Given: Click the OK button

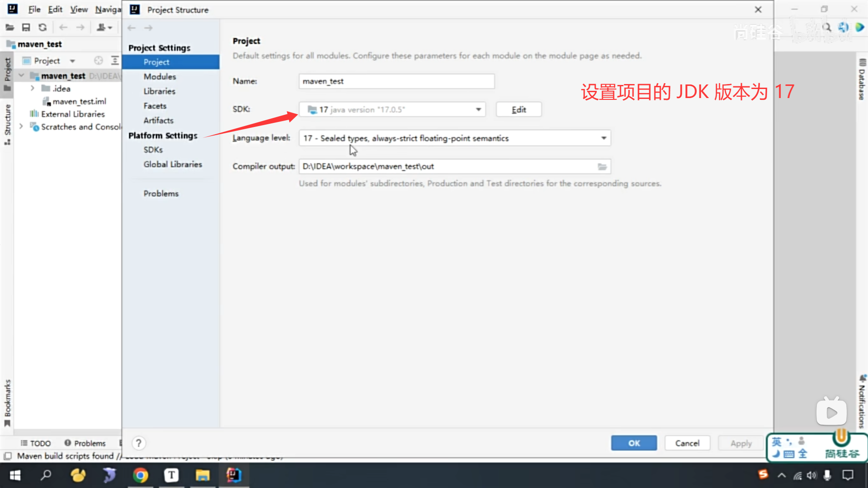Looking at the screenshot, I should coord(634,443).
